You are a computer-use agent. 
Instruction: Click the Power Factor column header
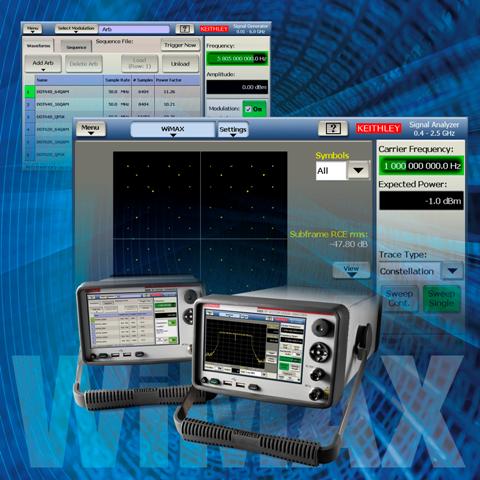coord(177,80)
